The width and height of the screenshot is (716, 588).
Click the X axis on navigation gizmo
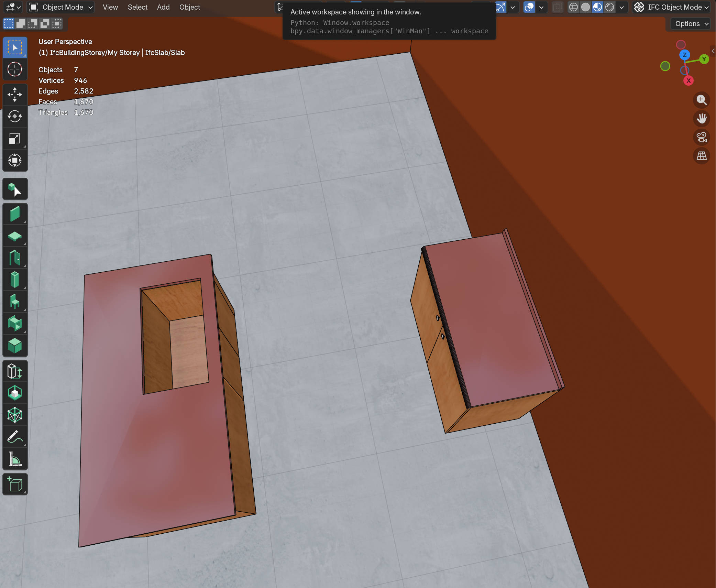click(x=688, y=81)
